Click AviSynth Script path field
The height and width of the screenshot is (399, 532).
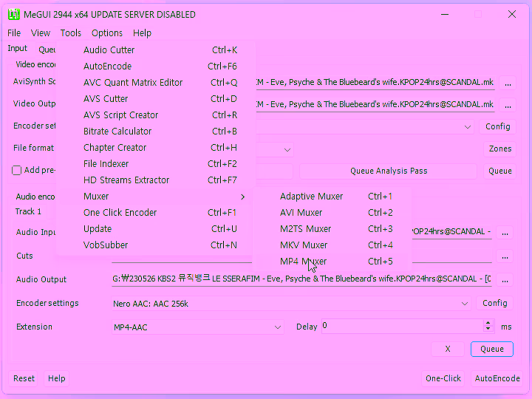375,83
